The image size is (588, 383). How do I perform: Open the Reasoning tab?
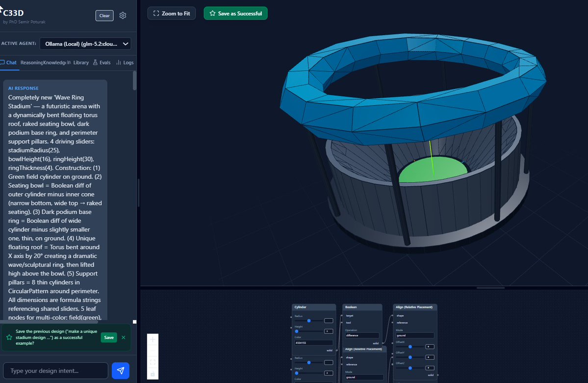31,63
